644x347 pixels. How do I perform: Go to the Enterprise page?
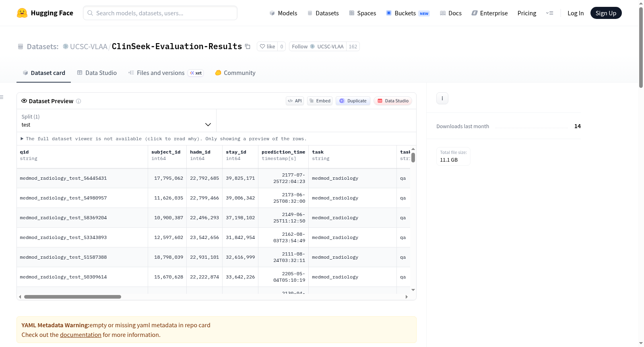click(489, 13)
